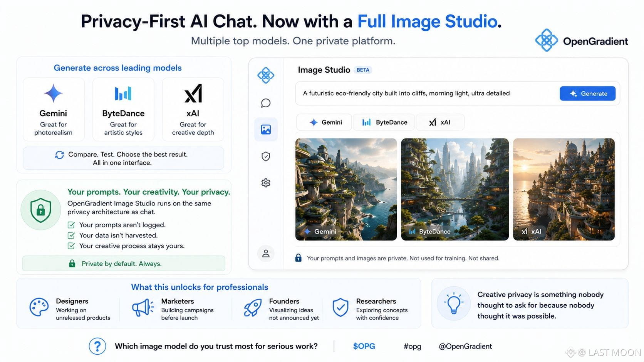Click the $OPG ticker link
The height and width of the screenshot is (362, 644).
(x=364, y=346)
